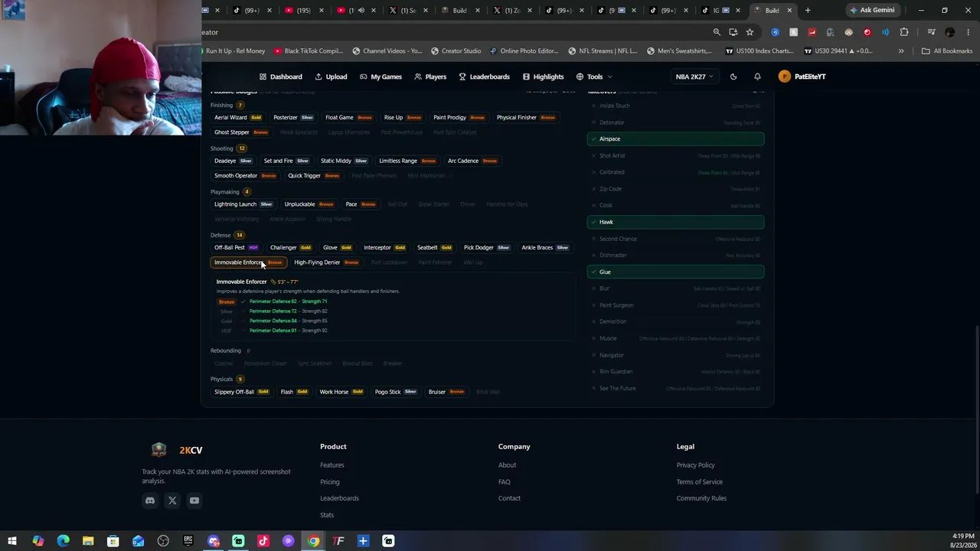Screen dimensions: 980x551
Task: Open the Players page
Action: pos(430,77)
